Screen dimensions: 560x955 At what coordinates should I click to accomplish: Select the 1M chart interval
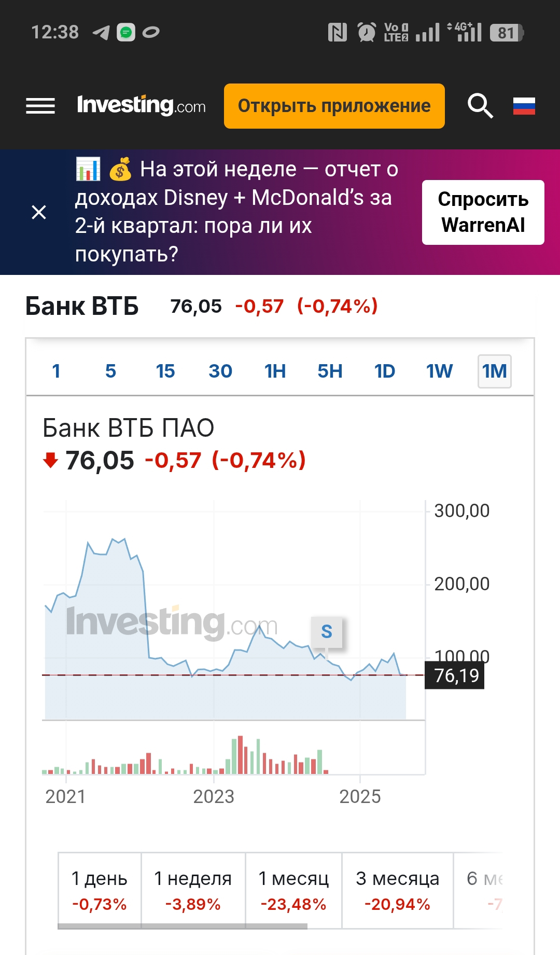point(494,371)
